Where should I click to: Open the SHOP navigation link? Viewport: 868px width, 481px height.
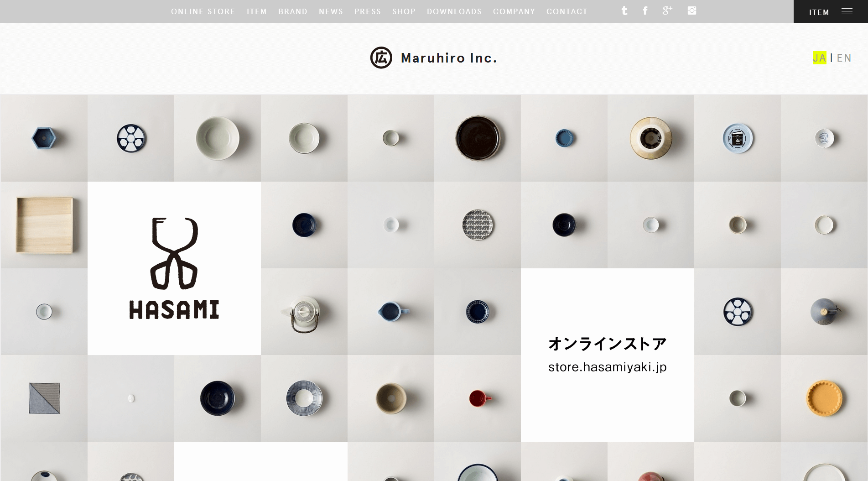point(404,11)
